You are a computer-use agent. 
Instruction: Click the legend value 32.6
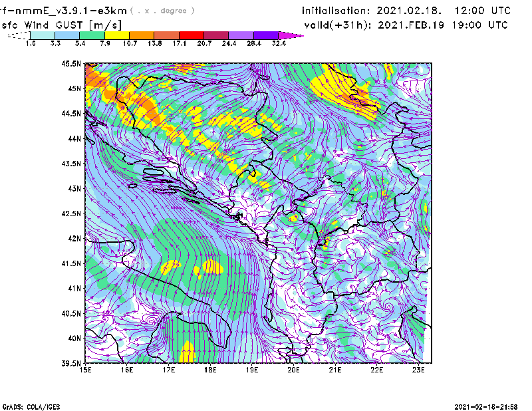279,43
